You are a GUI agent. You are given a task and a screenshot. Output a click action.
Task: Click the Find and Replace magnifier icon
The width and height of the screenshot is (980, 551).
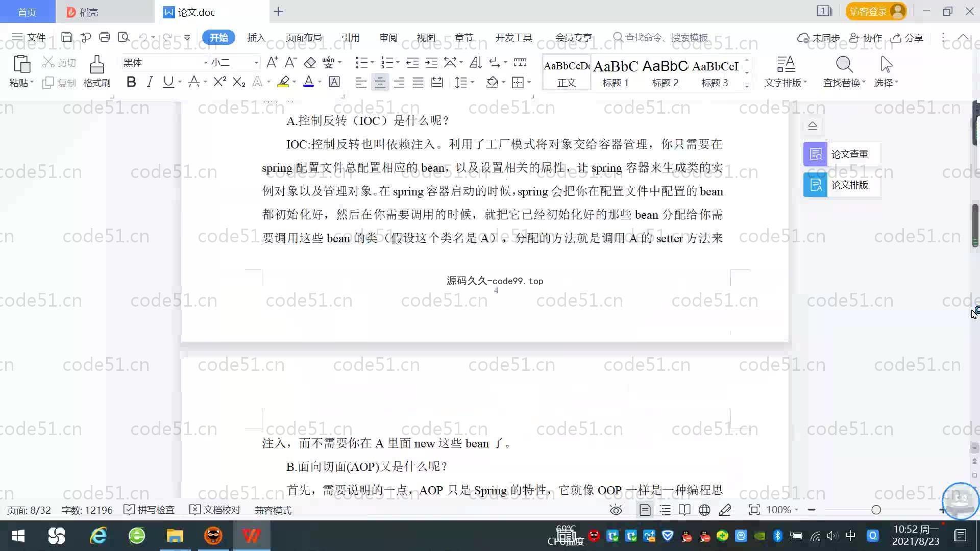click(x=844, y=65)
